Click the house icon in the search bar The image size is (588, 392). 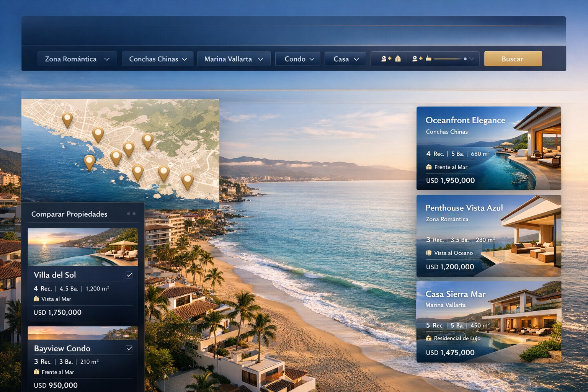tap(398, 59)
